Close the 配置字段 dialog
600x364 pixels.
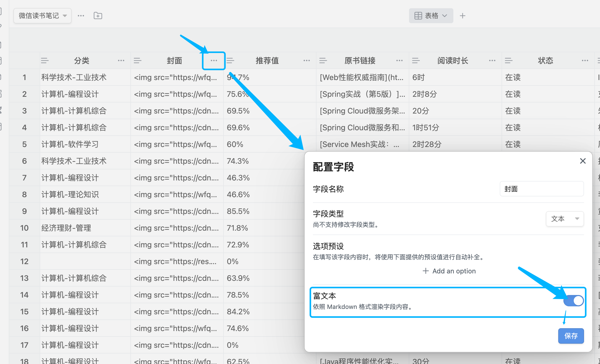(583, 161)
